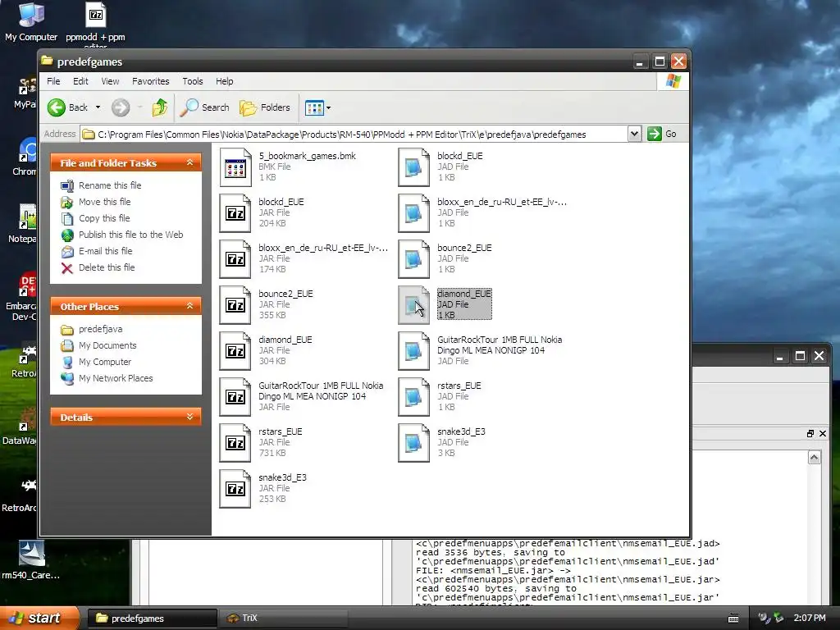Maximize the background TriX window
This screenshot has height=630, width=840.
[x=800, y=356]
